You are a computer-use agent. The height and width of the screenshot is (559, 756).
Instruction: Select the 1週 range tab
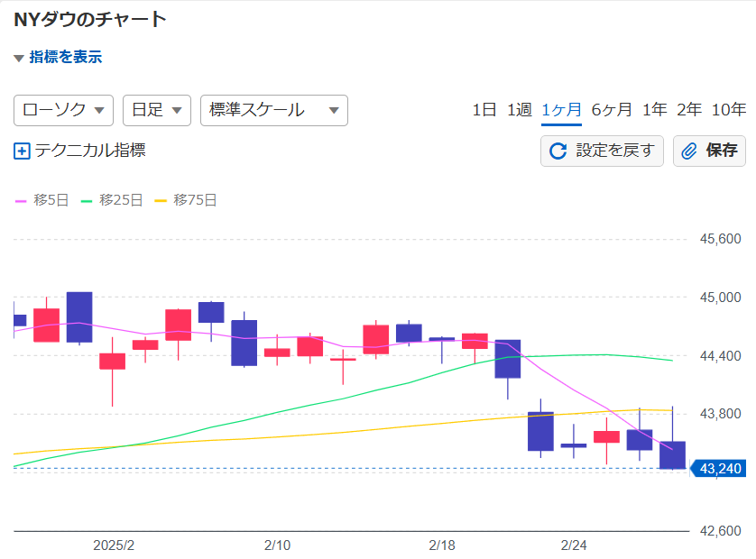click(520, 110)
